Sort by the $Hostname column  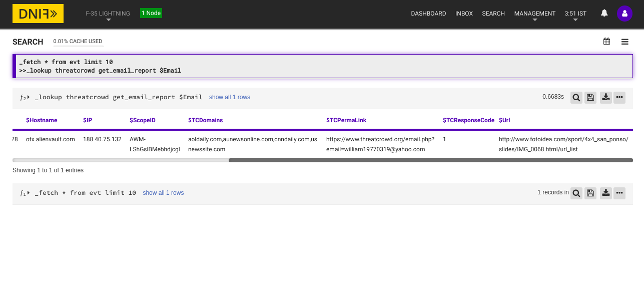pos(42,120)
